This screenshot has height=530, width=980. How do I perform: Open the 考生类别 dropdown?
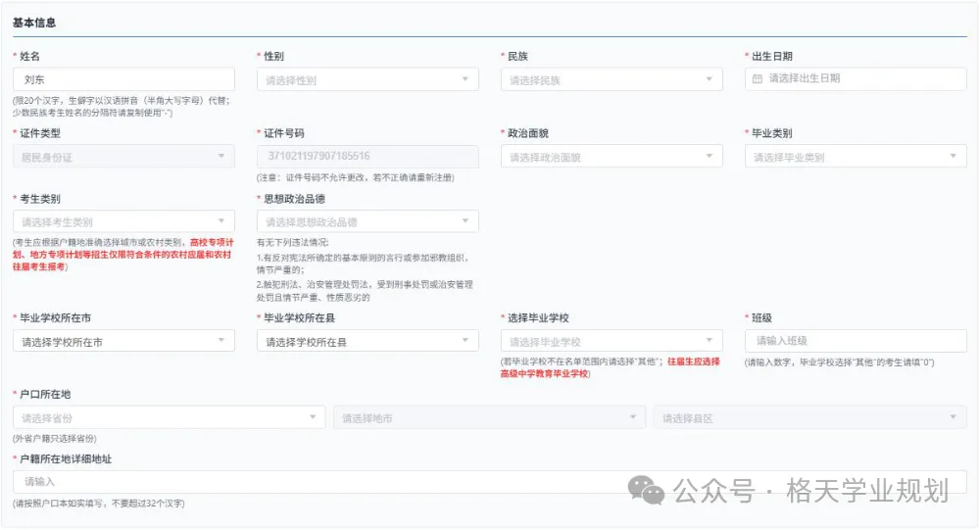(x=123, y=221)
